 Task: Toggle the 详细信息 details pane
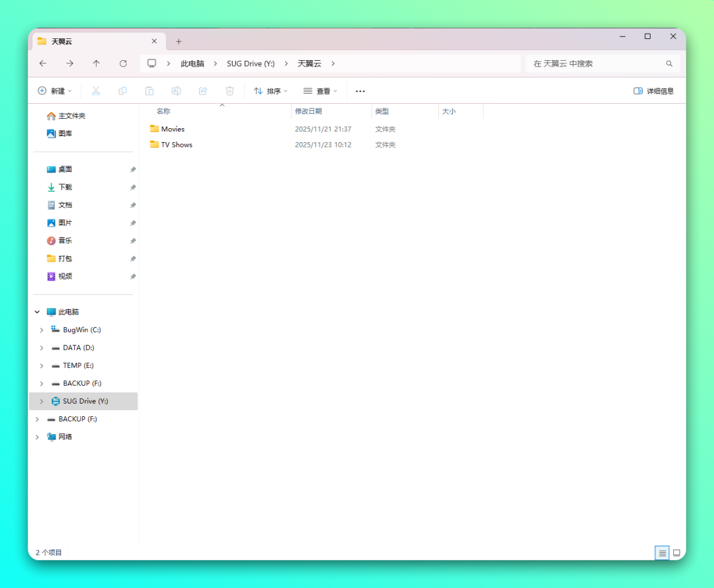[x=653, y=91]
